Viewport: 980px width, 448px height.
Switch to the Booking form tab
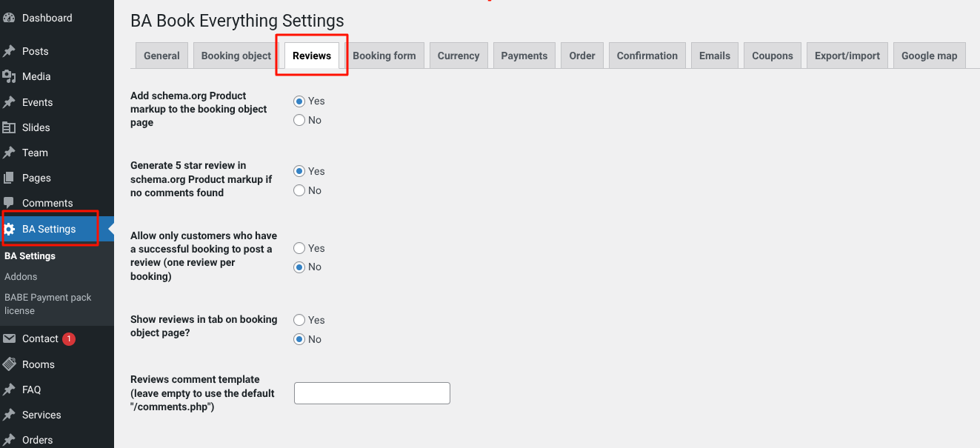tap(384, 56)
